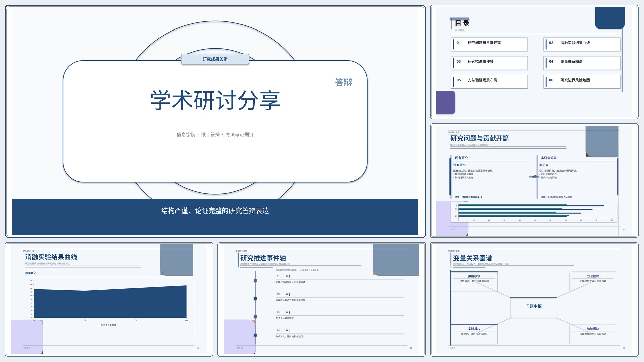Open the 变量关系图谱 slide thumbnail
This screenshot has width=644, height=362.
click(534, 299)
